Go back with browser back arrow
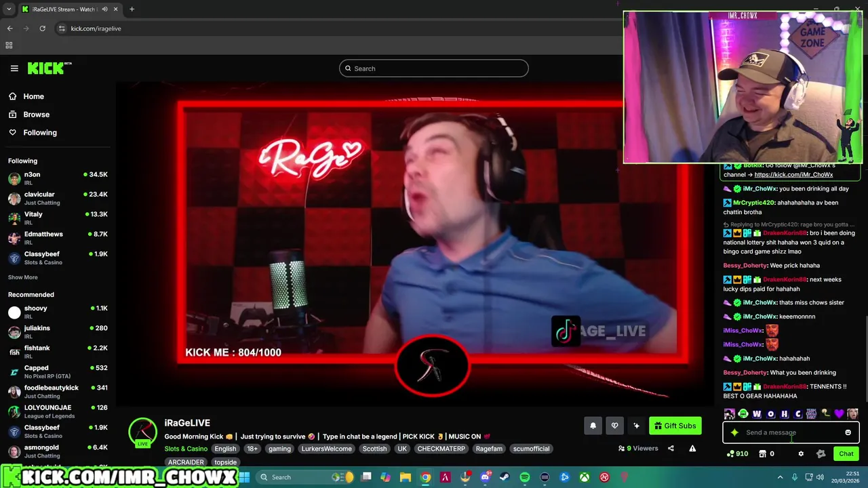Image resolution: width=868 pixels, height=488 pixels. 9,28
